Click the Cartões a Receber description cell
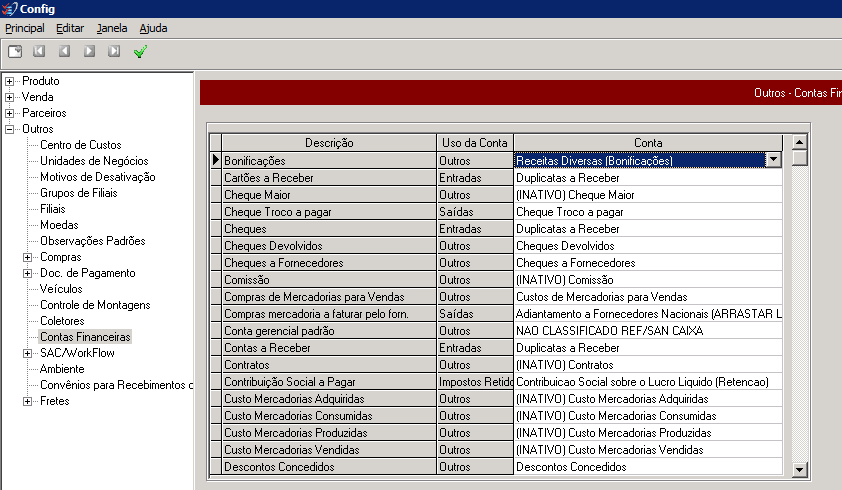 pos(329,178)
